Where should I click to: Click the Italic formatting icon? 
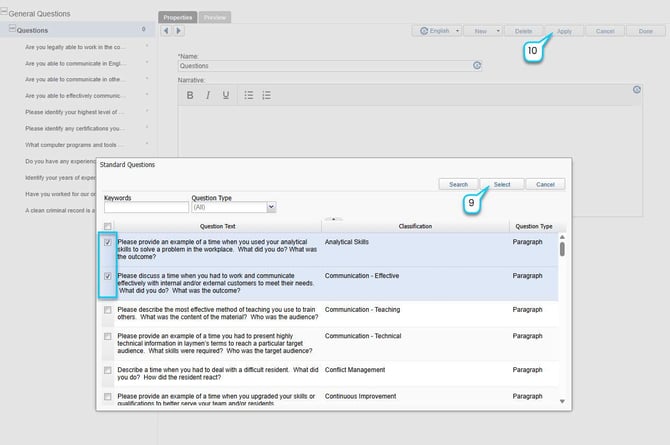tap(208, 95)
